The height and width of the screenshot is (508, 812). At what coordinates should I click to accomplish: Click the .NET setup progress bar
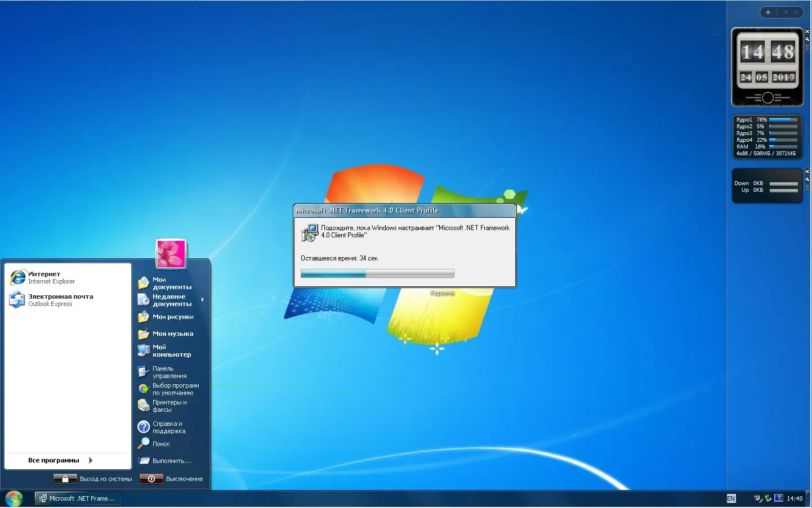pyautogui.click(x=377, y=274)
